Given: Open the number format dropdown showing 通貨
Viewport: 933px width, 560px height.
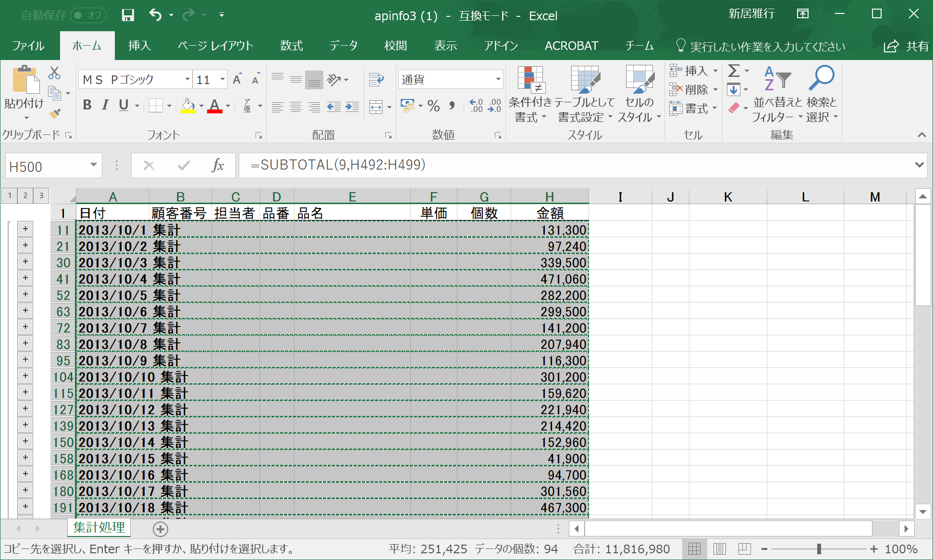Looking at the screenshot, I should point(498,79).
